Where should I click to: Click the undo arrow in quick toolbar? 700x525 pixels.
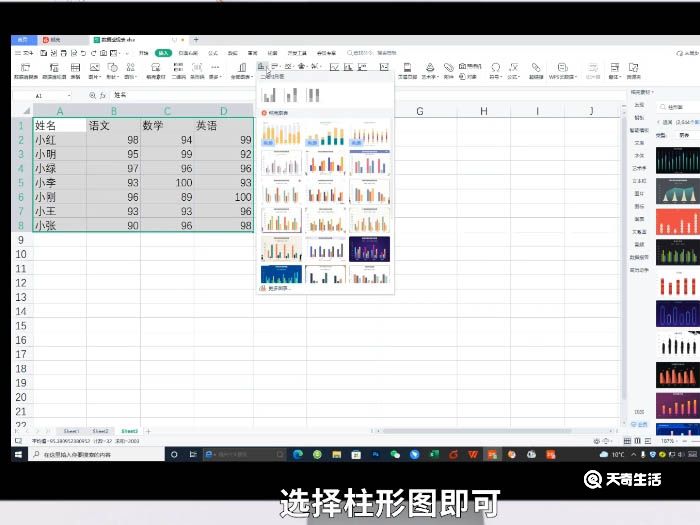pos(83,53)
